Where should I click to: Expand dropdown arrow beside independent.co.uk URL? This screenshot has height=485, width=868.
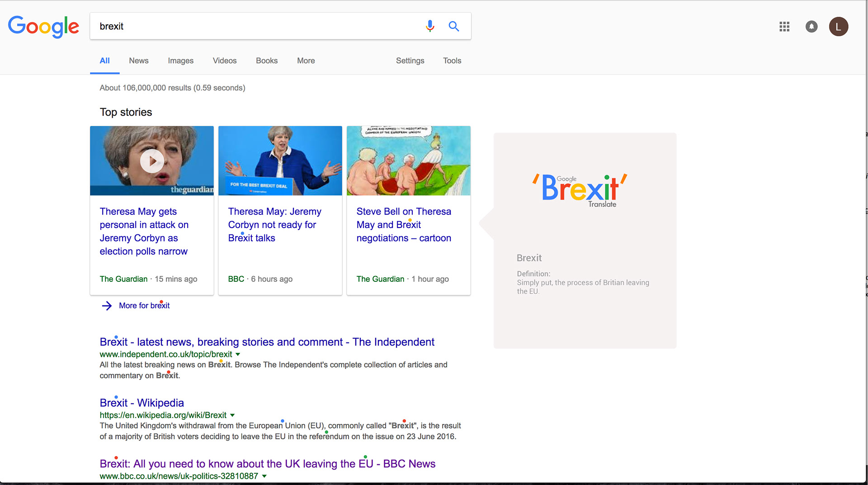(x=238, y=354)
